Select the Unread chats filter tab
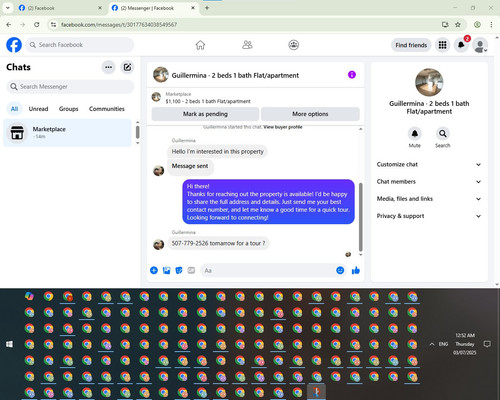This screenshot has height=400, width=500. (x=38, y=109)
